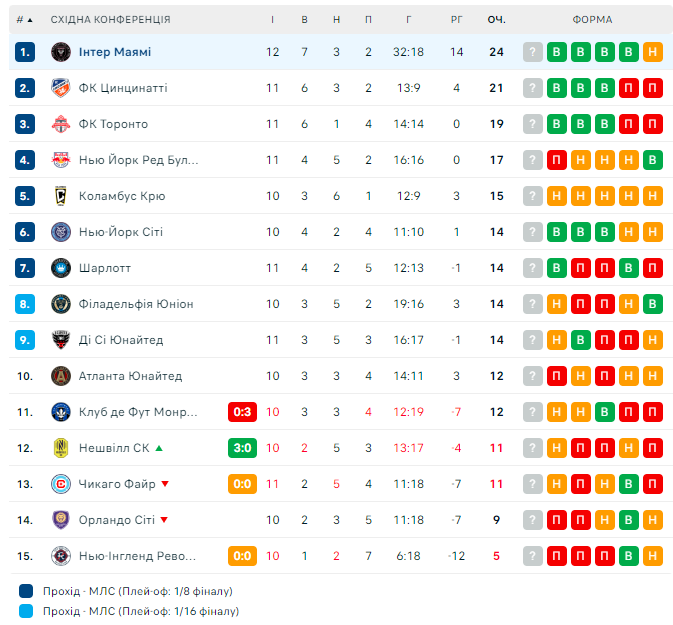673x625 pixels.
Task: Click the Orlando City team logo
Action: pos(60,520)
